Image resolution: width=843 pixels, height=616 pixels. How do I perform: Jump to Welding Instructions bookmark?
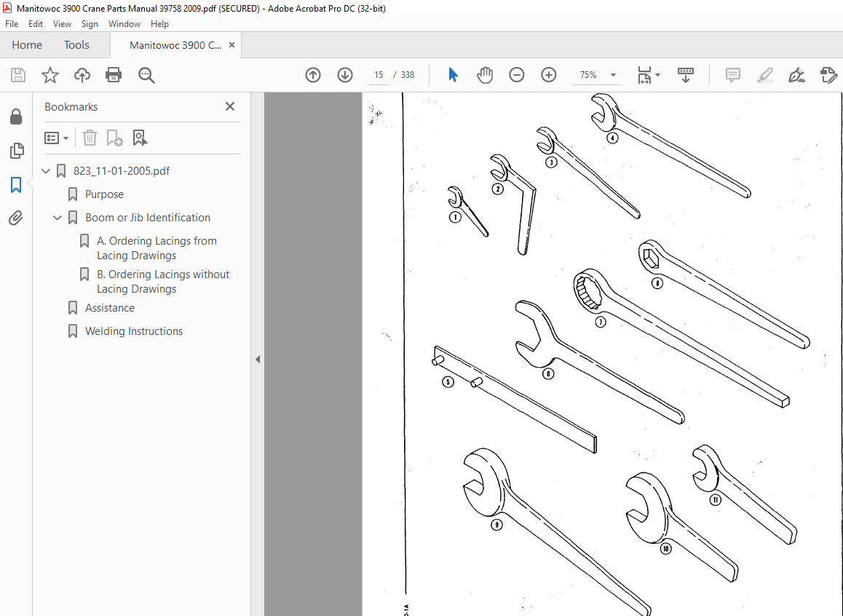point(134,331)
